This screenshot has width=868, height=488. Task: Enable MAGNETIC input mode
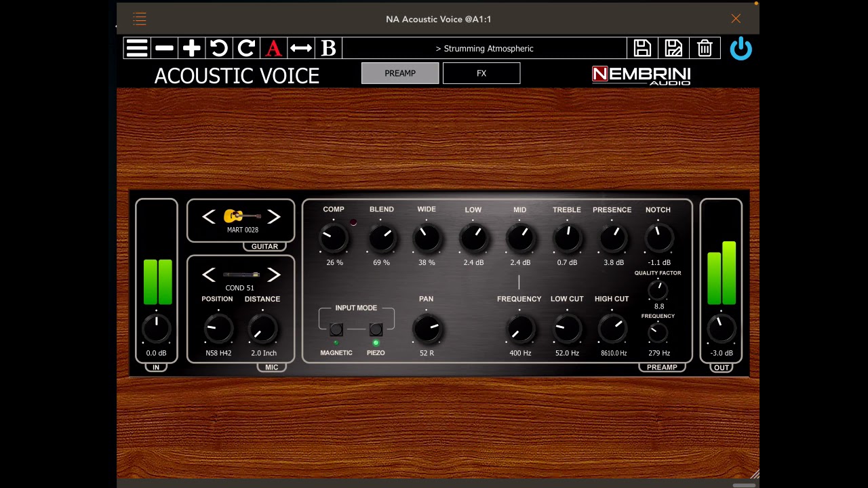click(336, 330)
